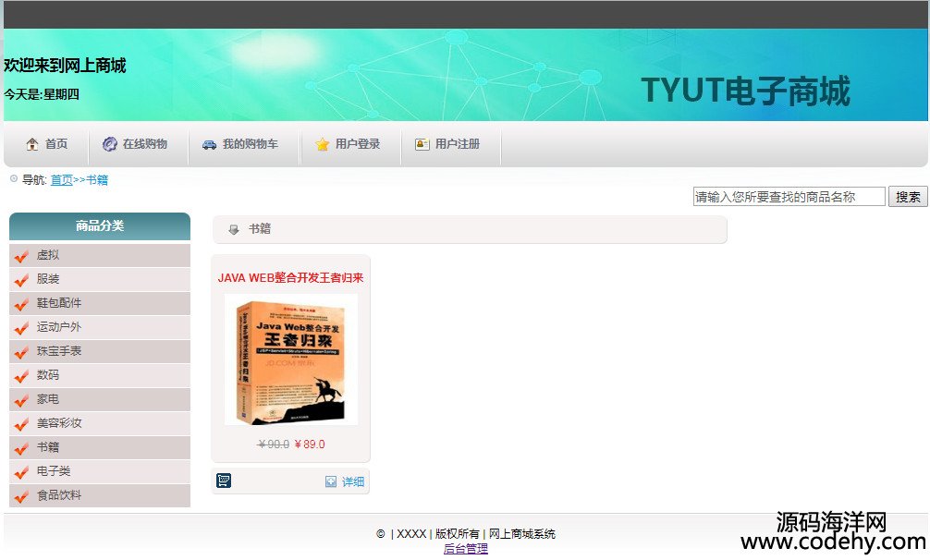Viewport: 930px width, 560px height.
Task: Click the checkmark icon beside 书籍 category
Action: coord(21,448)
